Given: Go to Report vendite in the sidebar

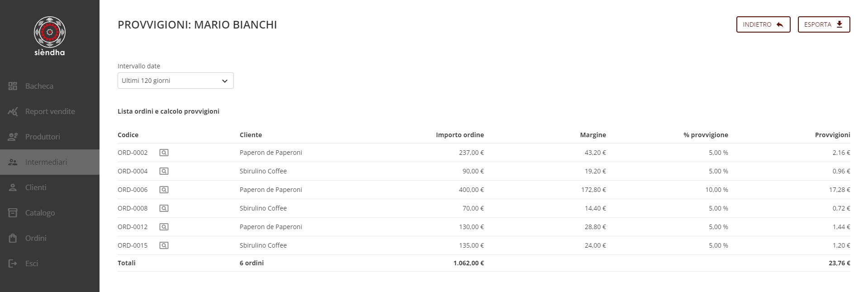Looking at the screenshot, I should click(x=50, y=111).
